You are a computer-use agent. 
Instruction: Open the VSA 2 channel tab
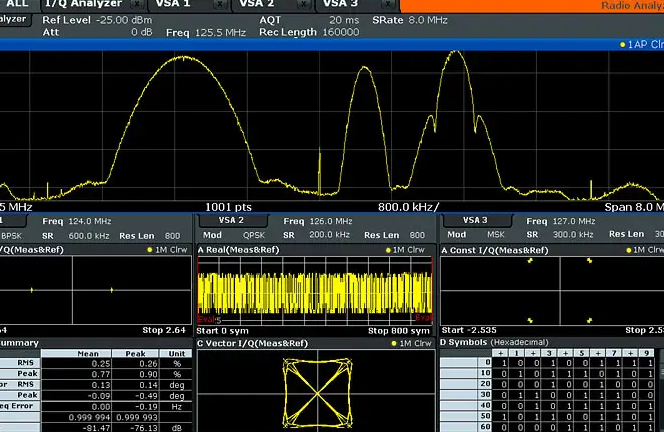tap(257, 4)
